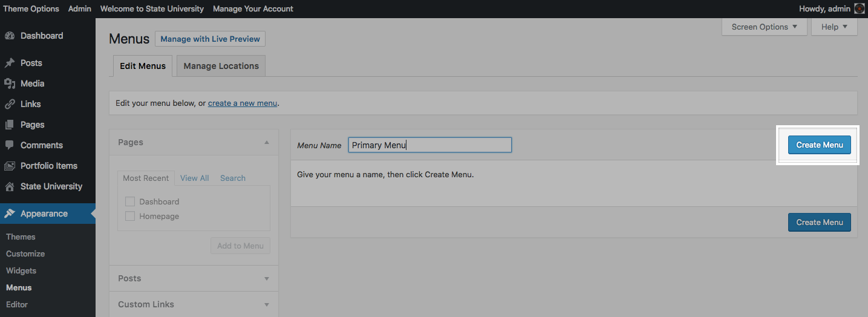Go to Comments sidebar label
The width and height of the screenshot is (868, 317).
tap(42, 145)
